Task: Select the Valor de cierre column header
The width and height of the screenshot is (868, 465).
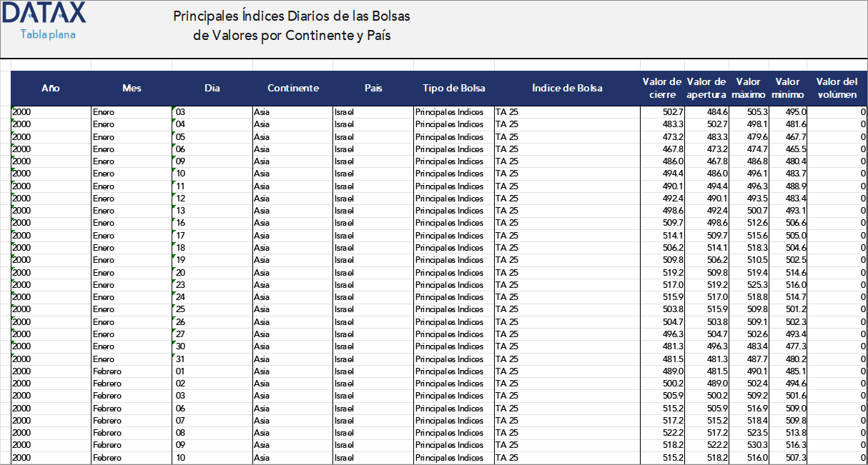Action: pos(661,87)
